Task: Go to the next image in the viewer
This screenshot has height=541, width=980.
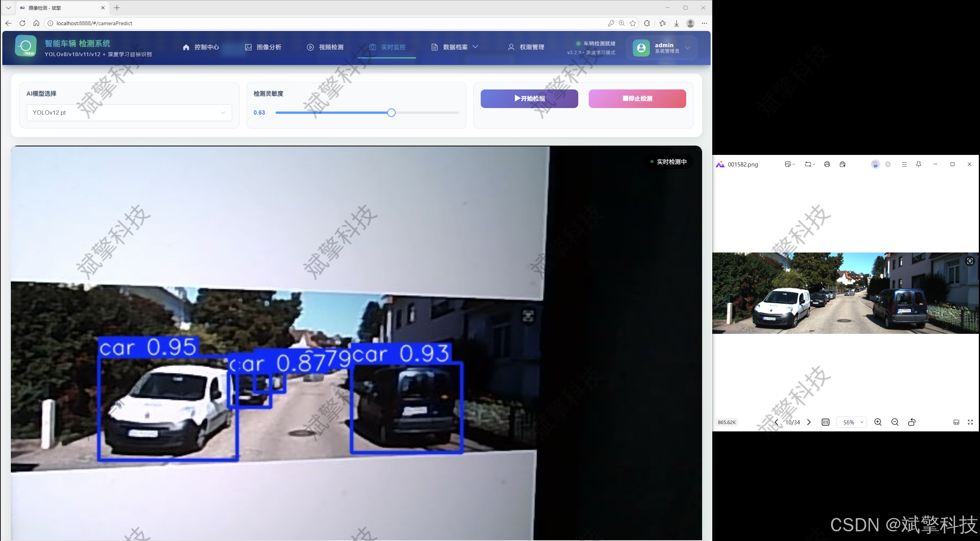Action: pyautogui.click(x=809, y=422)
